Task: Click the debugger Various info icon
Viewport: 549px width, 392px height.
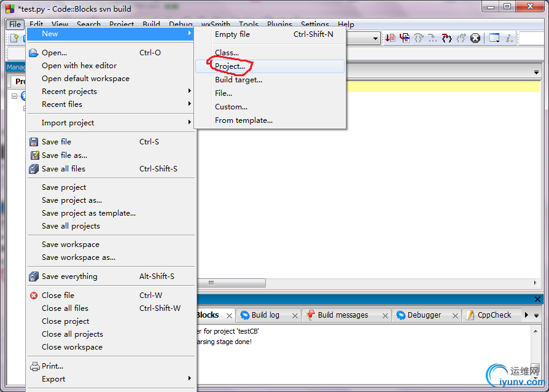Action: tap(509, 38)
